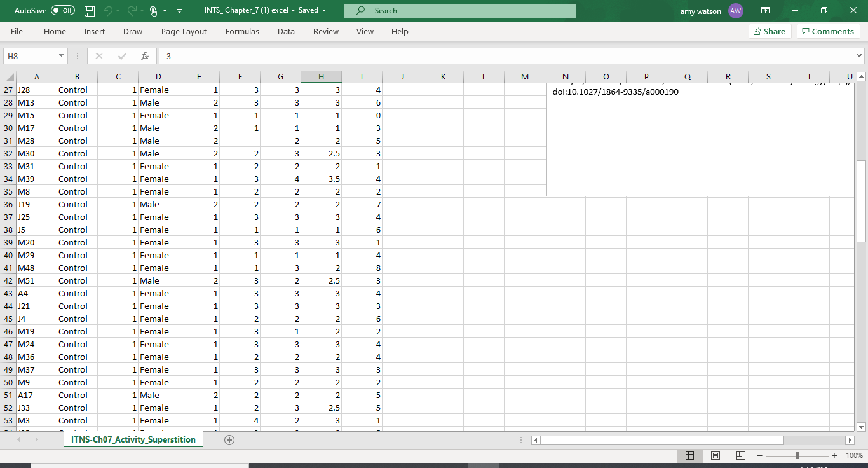The image size is (868, 468).
Task: Click the vertical scrollbar thumb
Action: pyautogui.click(x=861, y=200)
